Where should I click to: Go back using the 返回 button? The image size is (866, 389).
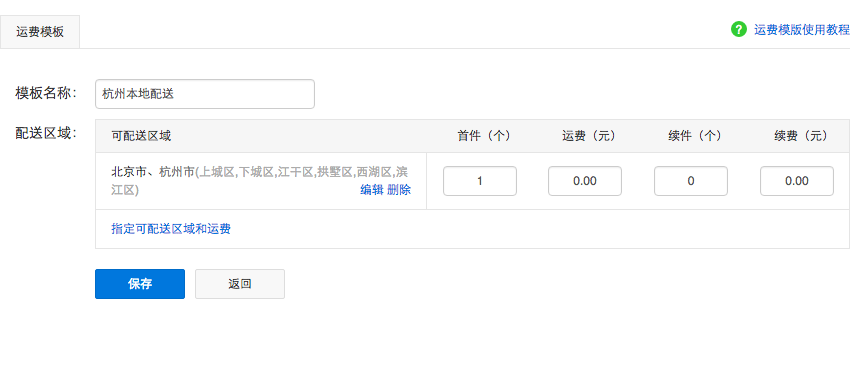tap(240, 284)
